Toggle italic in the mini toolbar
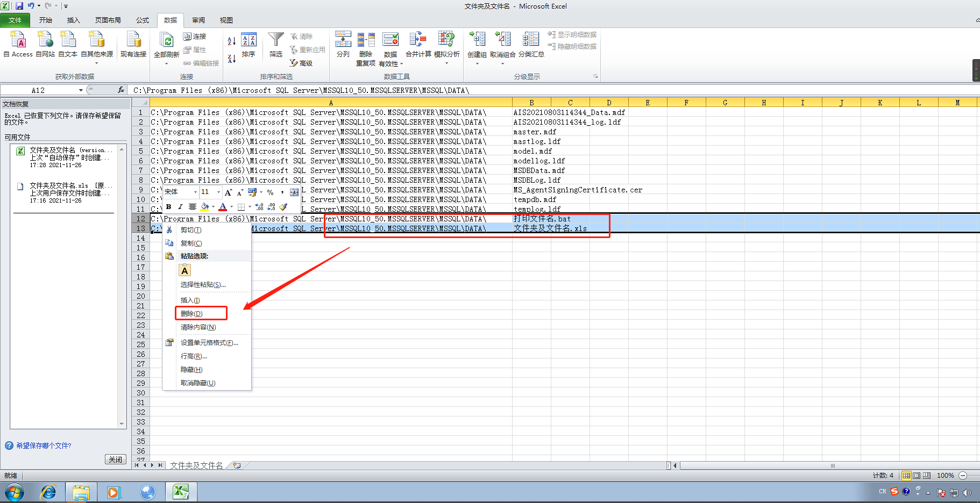The image size is (980, 503). (x=180, y=207)
